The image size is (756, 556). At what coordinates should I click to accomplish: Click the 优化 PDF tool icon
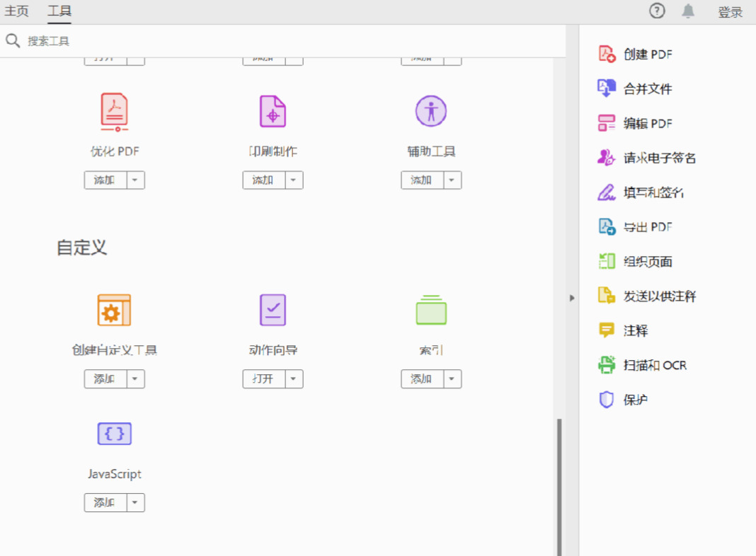(114, 112)
